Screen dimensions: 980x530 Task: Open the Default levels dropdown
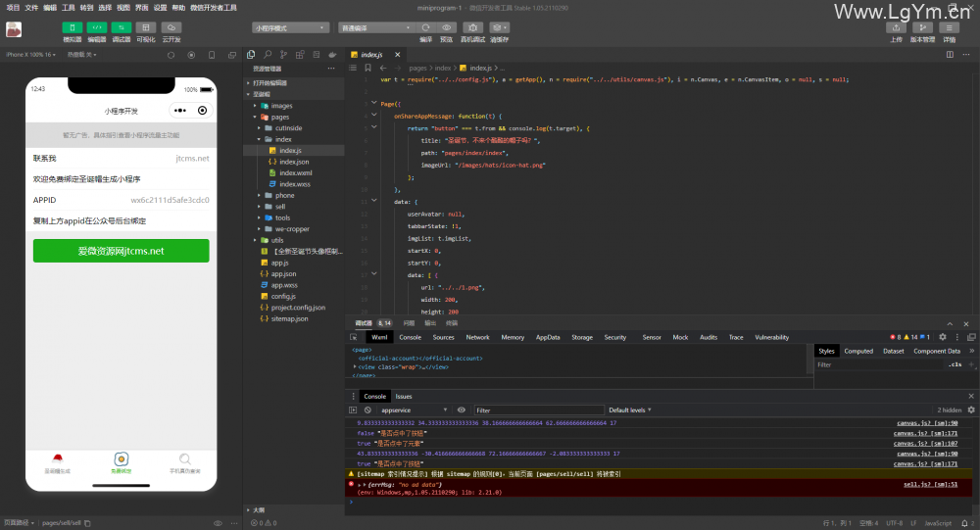(x=629, y=410)
